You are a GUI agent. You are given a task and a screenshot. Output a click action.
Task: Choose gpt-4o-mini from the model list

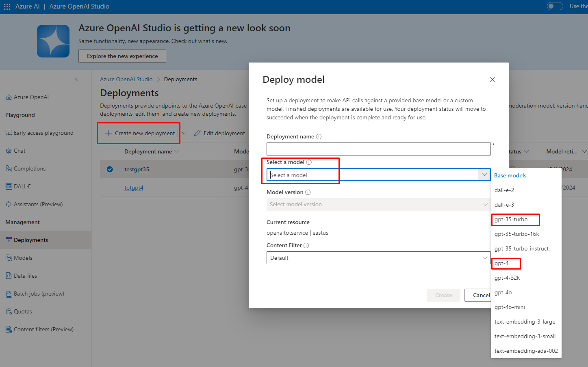510,307
